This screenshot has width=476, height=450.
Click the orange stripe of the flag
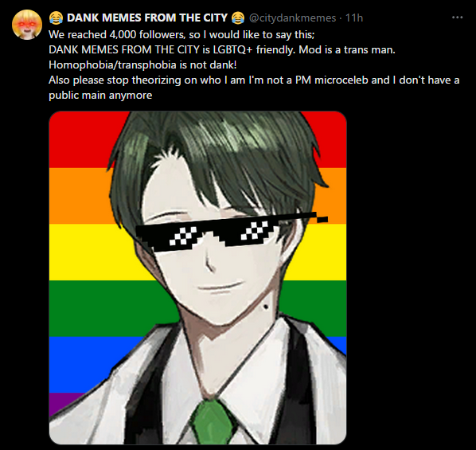[79, 196]
